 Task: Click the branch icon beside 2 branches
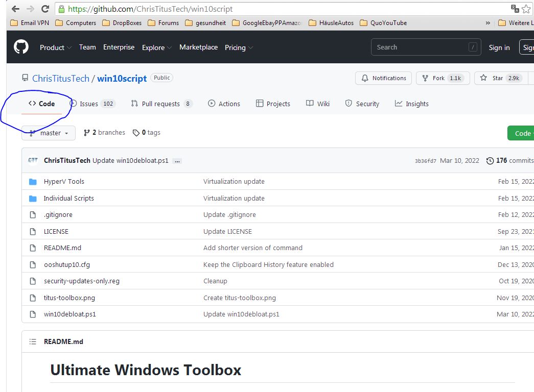pyautogui.click(x=86, y=133)
